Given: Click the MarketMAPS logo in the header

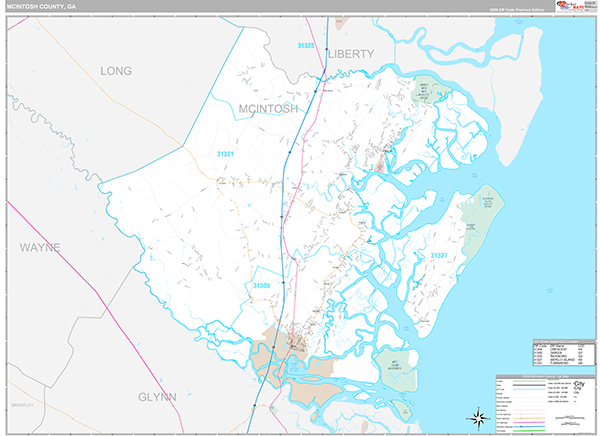Looking at the screenshot, I should (x=571, y=6).
